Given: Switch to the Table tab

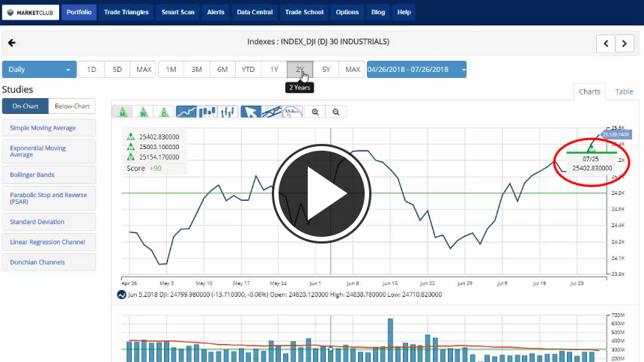Looking at the screenshot, I should pos(624,91).
